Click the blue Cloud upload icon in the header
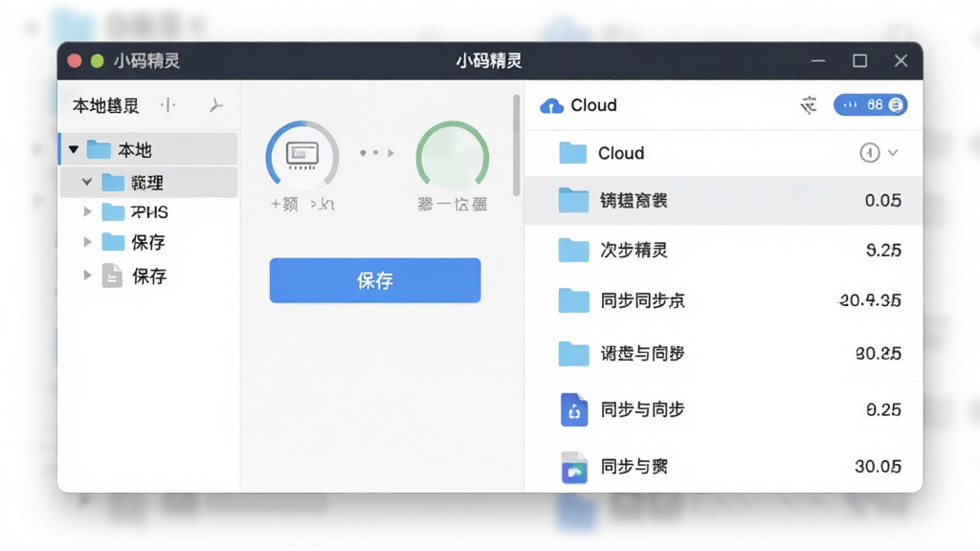Screen dimensions: 980x551 (551, 105)
